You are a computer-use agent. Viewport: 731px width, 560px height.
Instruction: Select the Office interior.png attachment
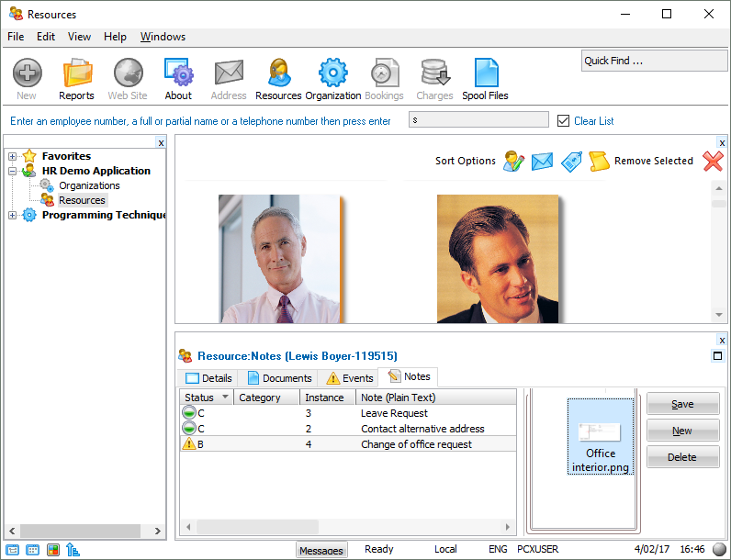click(601, 437)
